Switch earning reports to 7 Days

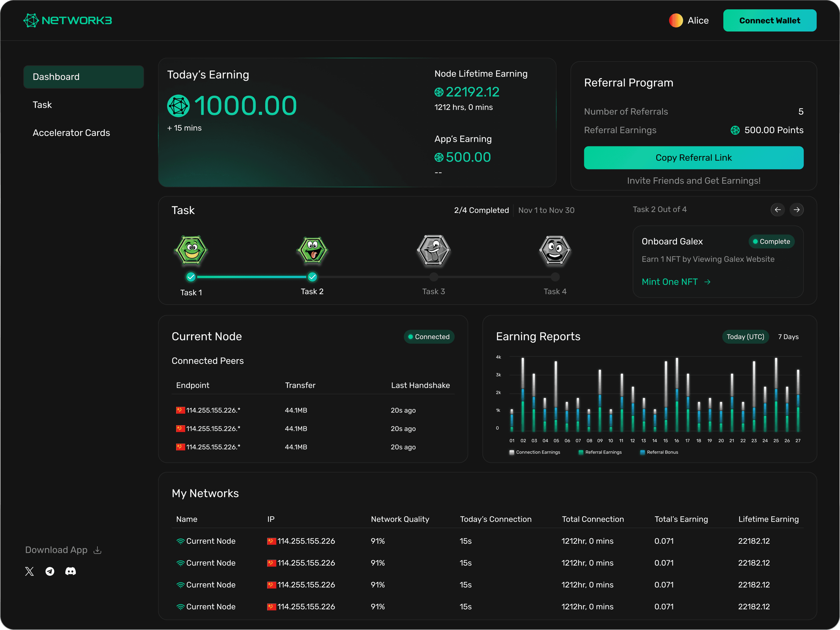[x=788, y=337]
